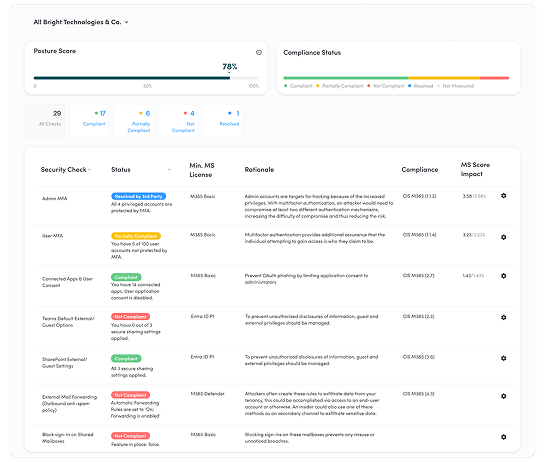
Task: Filter by 1 Resolved check
Action: [222, 121]
